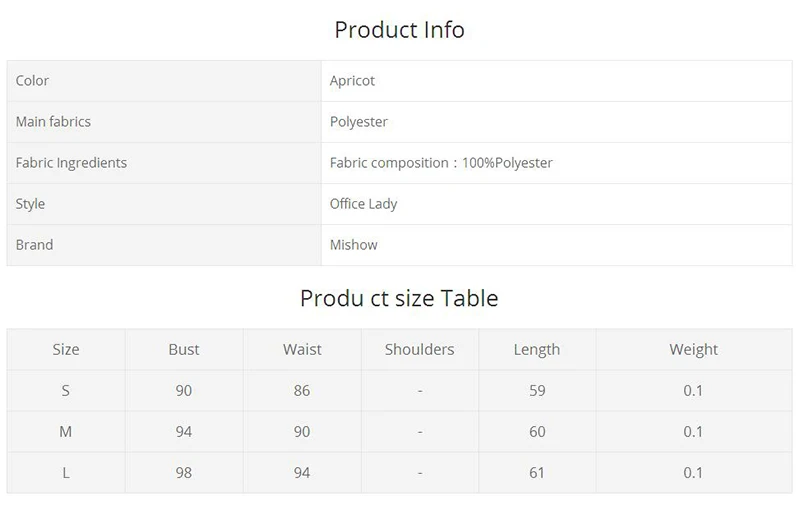Screen dimensions: 800x505
Task: Click the Shoulders column header
Action: coord(419,349)
